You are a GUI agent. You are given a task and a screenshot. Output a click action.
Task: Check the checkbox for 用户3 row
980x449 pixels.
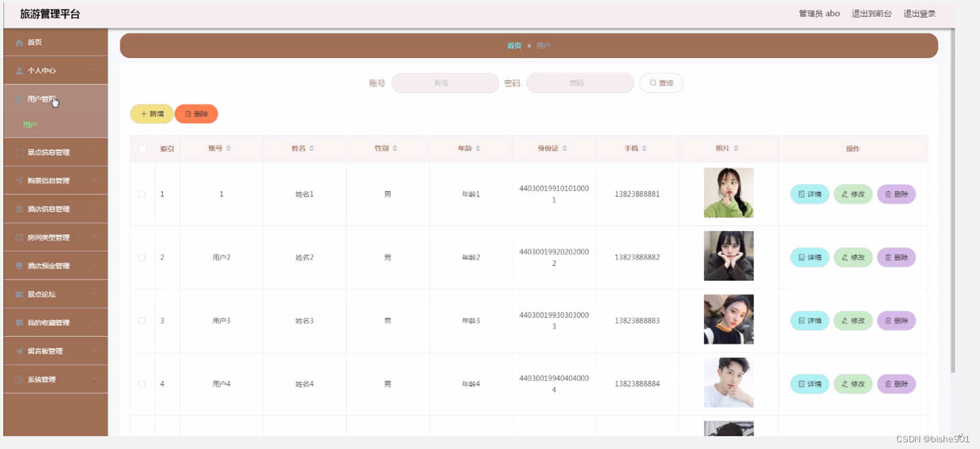[x=142, y=321]
